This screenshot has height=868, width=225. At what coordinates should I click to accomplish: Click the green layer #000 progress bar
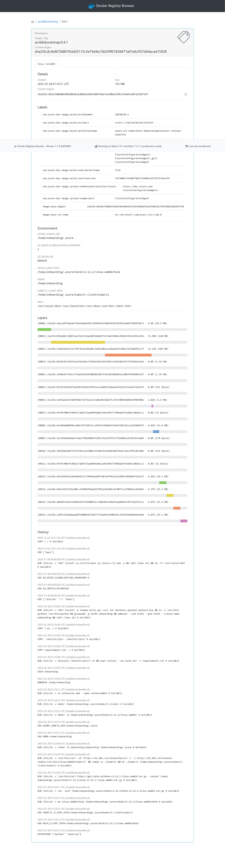pyautogui.click(x=44, y=330)
